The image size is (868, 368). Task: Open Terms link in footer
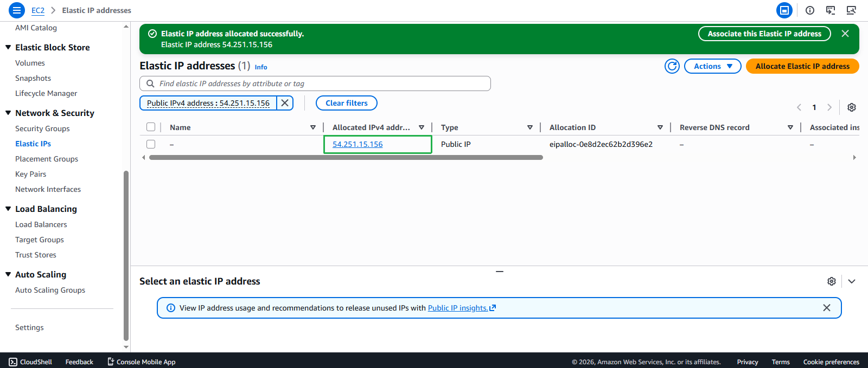click(781, 362)
